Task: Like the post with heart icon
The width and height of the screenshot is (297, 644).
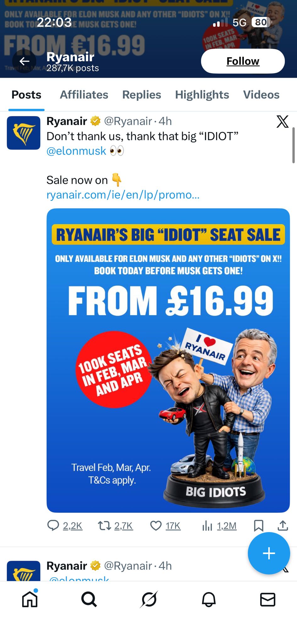Action: click(156, 525)
